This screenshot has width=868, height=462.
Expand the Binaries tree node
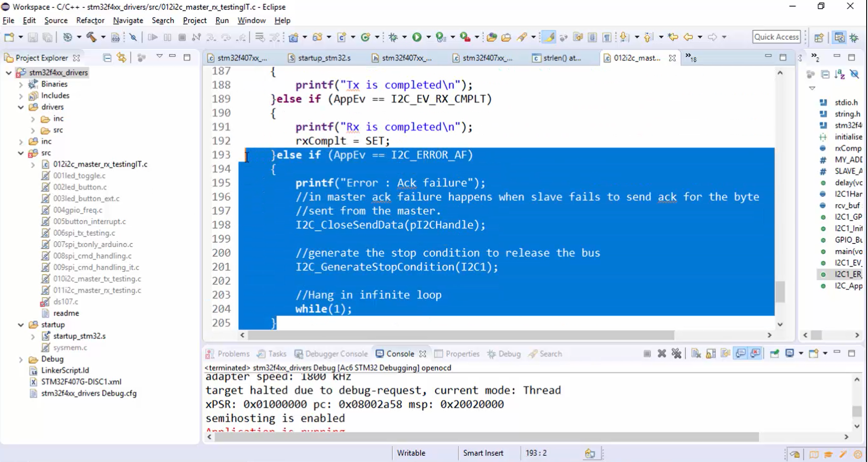(20, 84)
